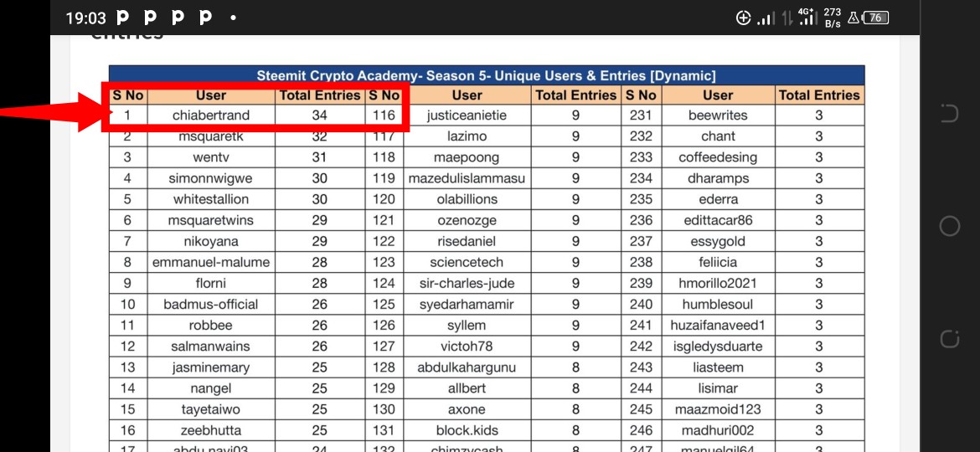Click serial number 231 cell
980x452 pixels.
click(x=642, y=116)
